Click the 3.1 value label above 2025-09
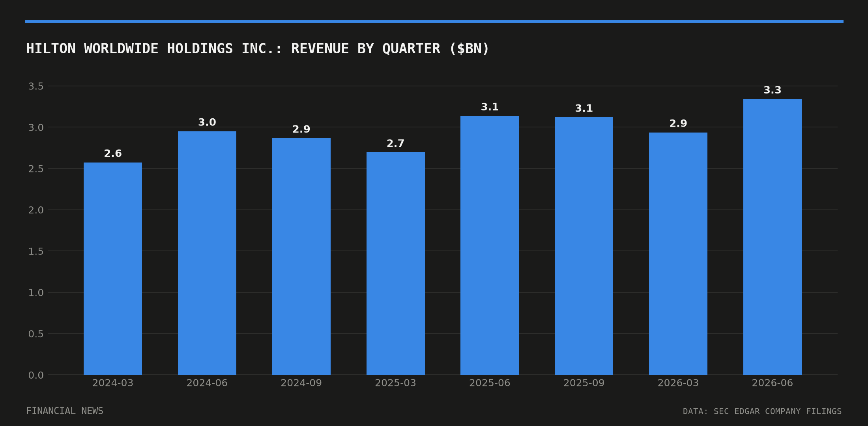Viewport: 868px width, 426px height. (584, 108)
